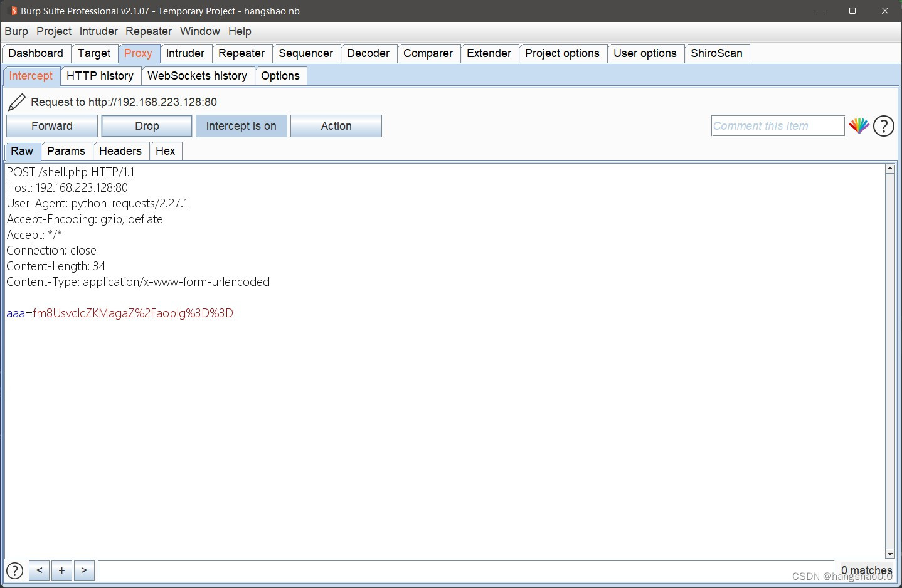
Task: Open the Repeater menu in the menu bar
Action: [x=149, y=31]
